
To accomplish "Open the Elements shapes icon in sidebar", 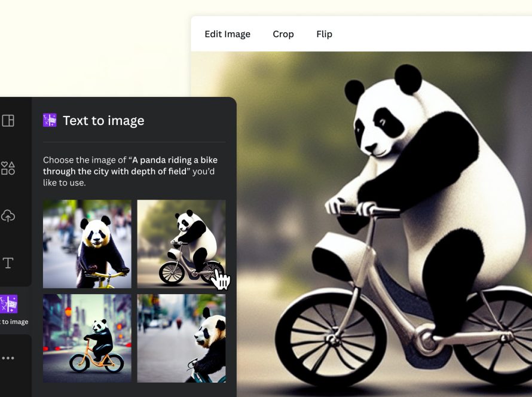I will (8, 168).
